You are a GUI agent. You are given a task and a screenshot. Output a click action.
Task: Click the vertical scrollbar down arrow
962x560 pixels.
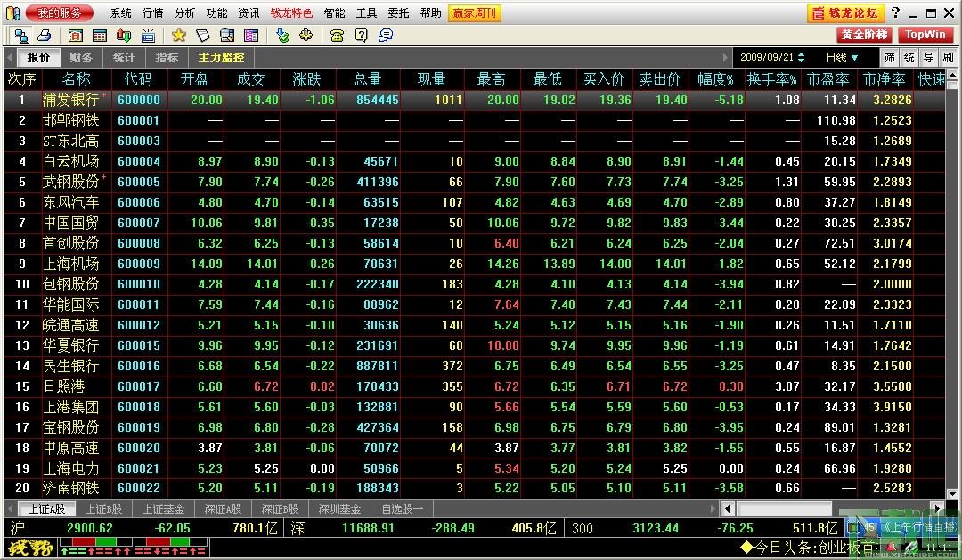(x=951, y=493)
